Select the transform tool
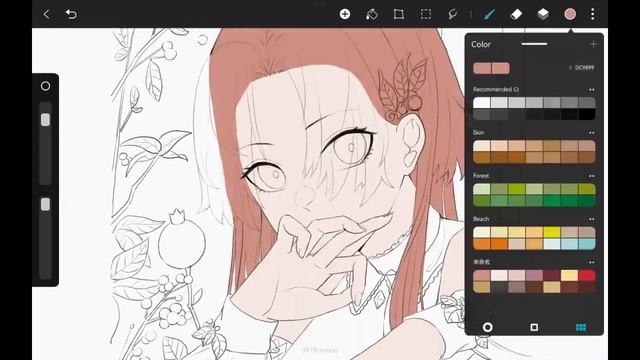 (x=399, y=14)
